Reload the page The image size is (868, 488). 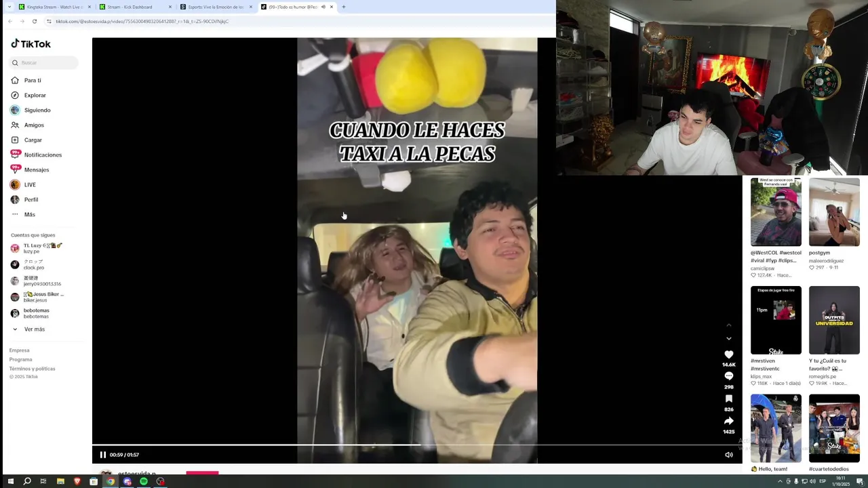coord(35,21)
